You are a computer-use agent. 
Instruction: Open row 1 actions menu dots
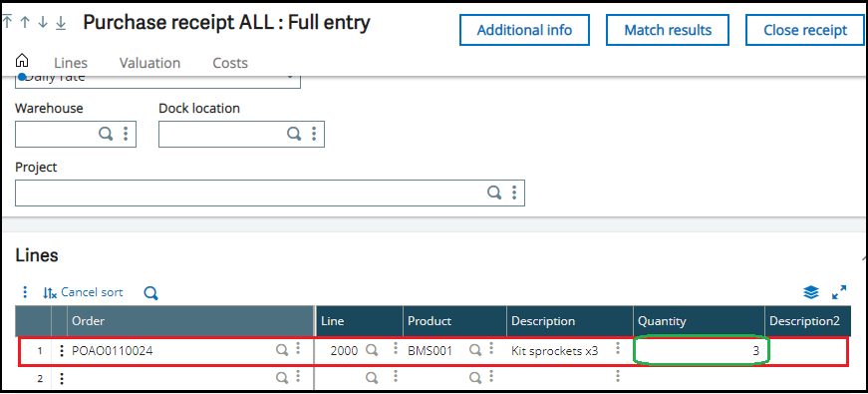tap(62, 351)
